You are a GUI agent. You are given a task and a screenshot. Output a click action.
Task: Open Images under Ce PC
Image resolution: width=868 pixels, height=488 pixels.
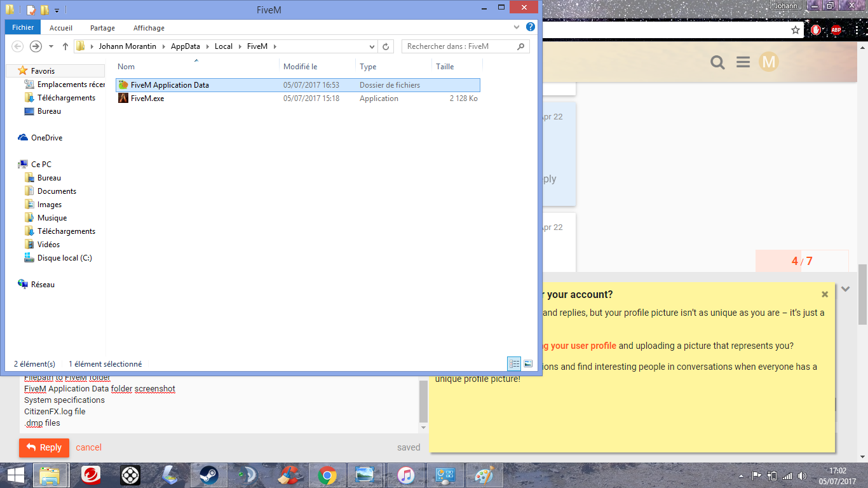pyautogui.click(x=43, y=205)
